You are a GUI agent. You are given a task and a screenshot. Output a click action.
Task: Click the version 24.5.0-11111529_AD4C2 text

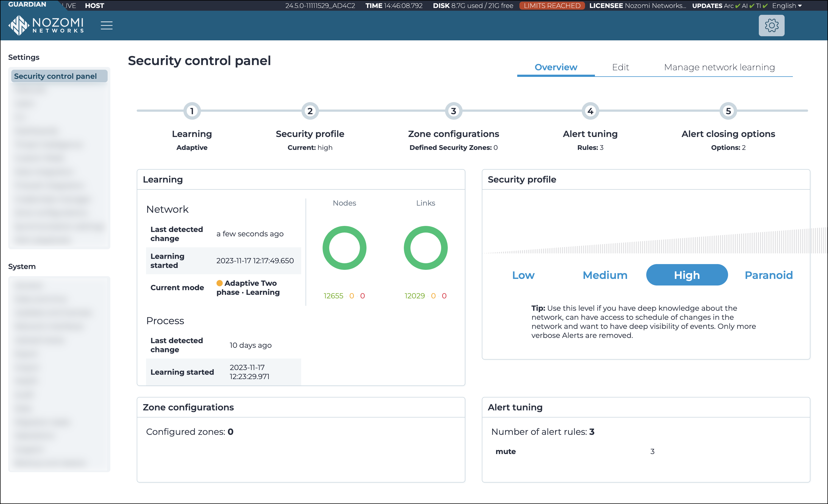[x=320, y=5]
